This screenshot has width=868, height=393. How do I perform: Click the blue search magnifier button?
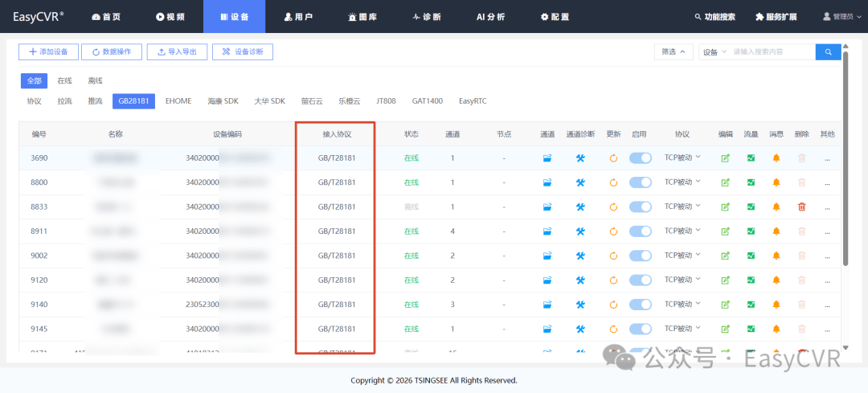click(x=828, y=52)
